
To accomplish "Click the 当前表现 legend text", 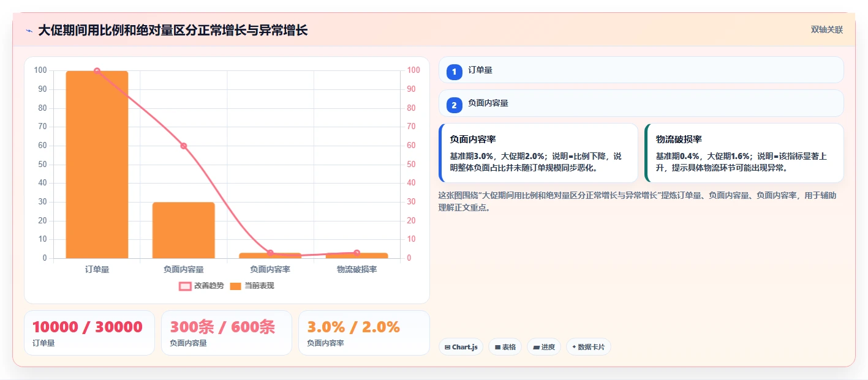I will (259, 286).
